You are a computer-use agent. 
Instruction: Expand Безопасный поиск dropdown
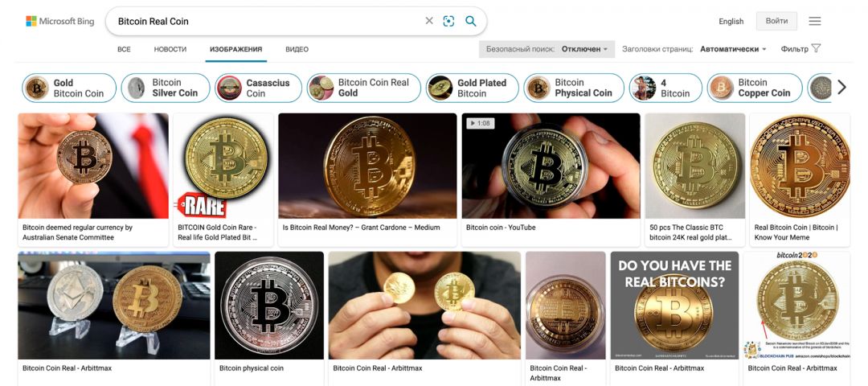(x=547, y=49)
